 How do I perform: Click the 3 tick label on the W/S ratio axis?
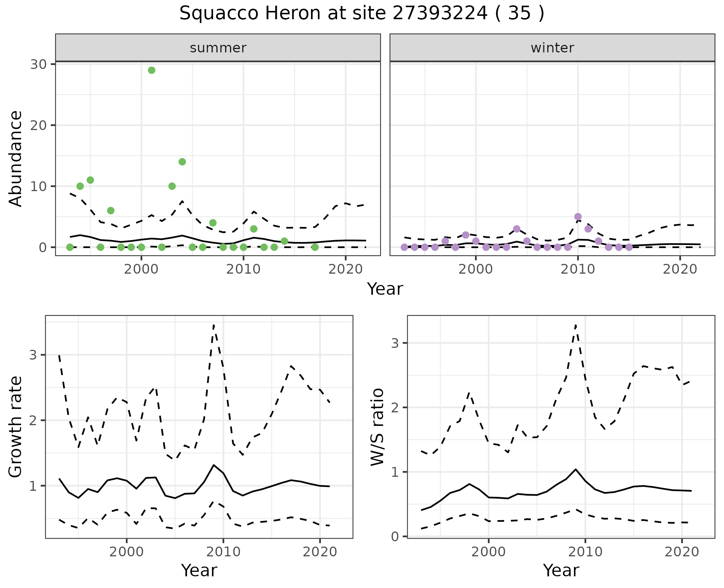(x=394, y=343)
